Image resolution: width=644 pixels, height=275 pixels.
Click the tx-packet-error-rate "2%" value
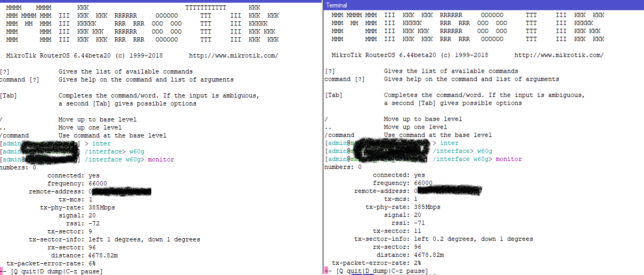tap(418, 263)
